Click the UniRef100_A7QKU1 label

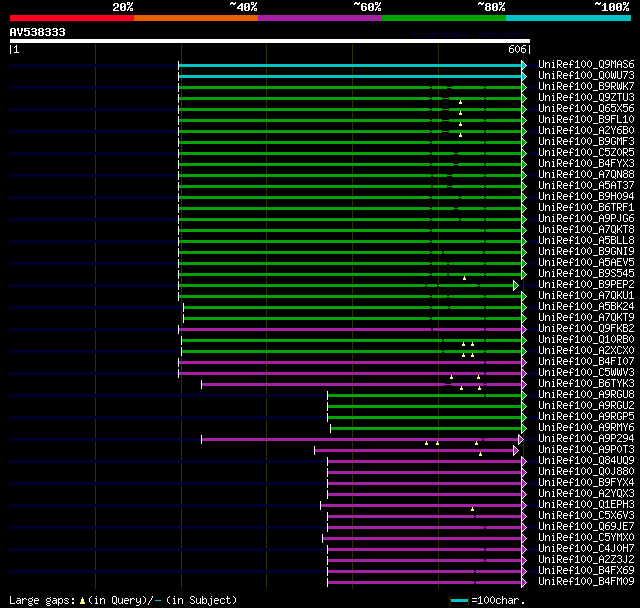click(x=586, y=296)
